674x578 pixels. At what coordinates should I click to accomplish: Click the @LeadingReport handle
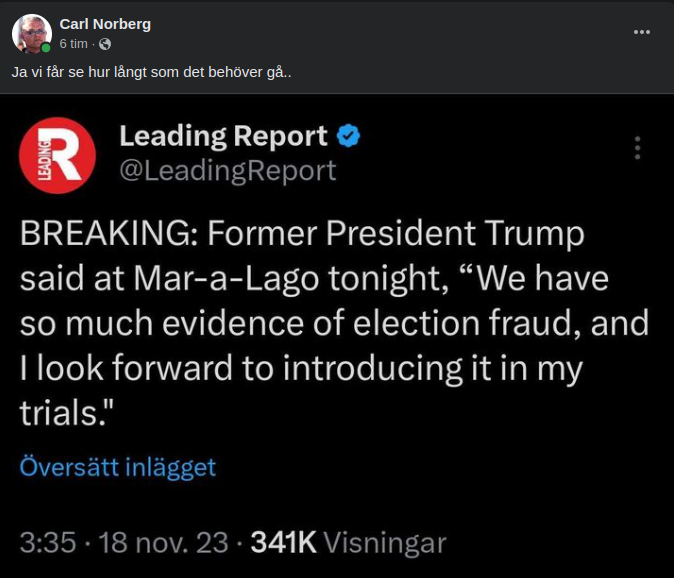[227, 171]
